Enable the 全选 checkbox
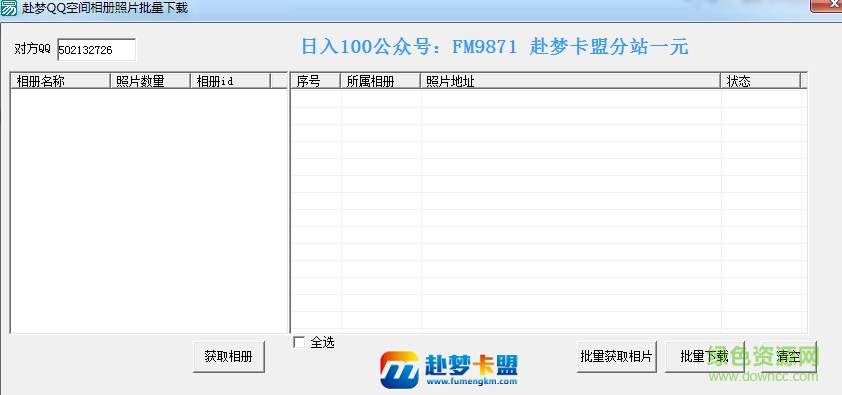 click(299, 342)
